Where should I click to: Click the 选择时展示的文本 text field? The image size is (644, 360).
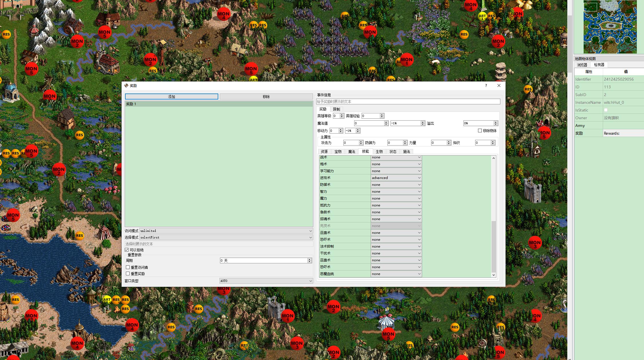[219, 244]
